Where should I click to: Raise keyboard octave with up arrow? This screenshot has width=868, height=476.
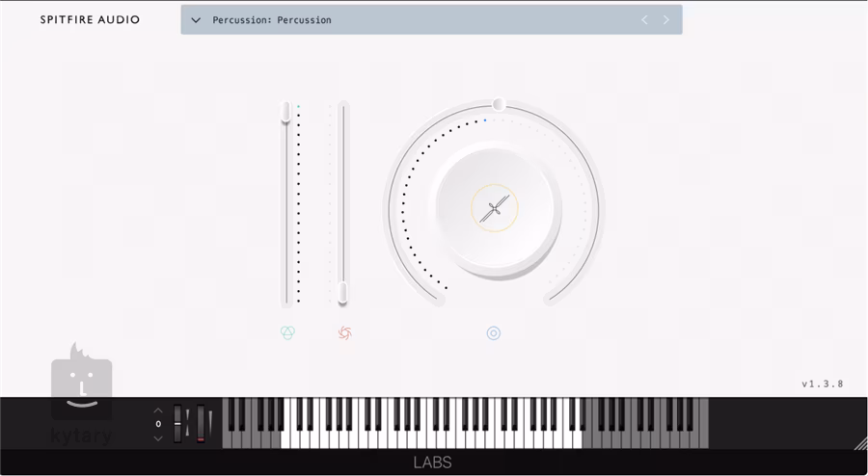coord(158,410)
